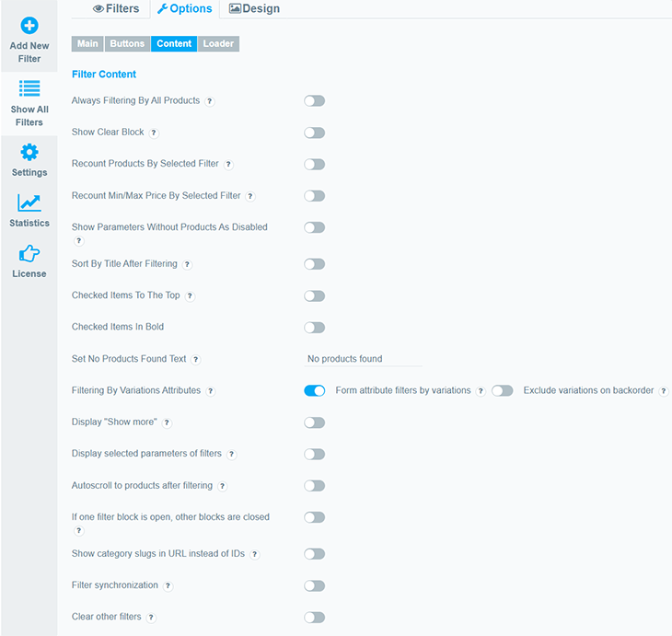The image size is (672, 636).
Task: Switch to the Main sub-tab
Action: click(x=87, y=43)
